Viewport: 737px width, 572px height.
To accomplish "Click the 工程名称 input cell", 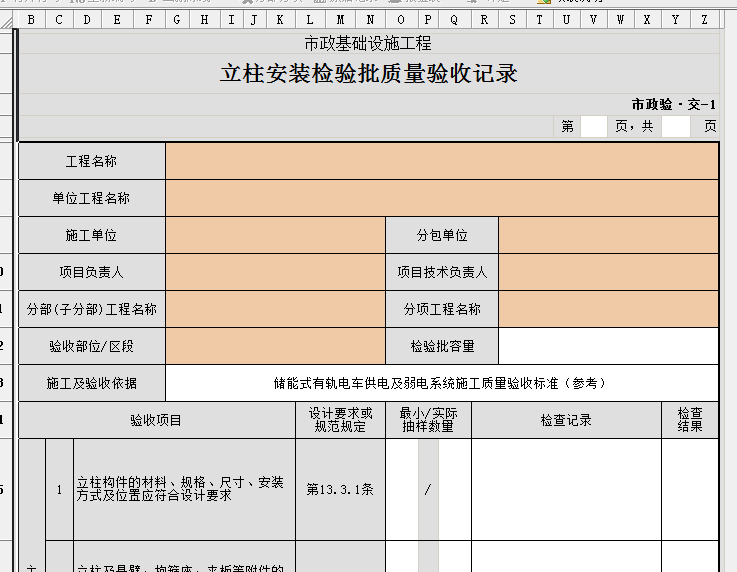I will tap(442, 161).
